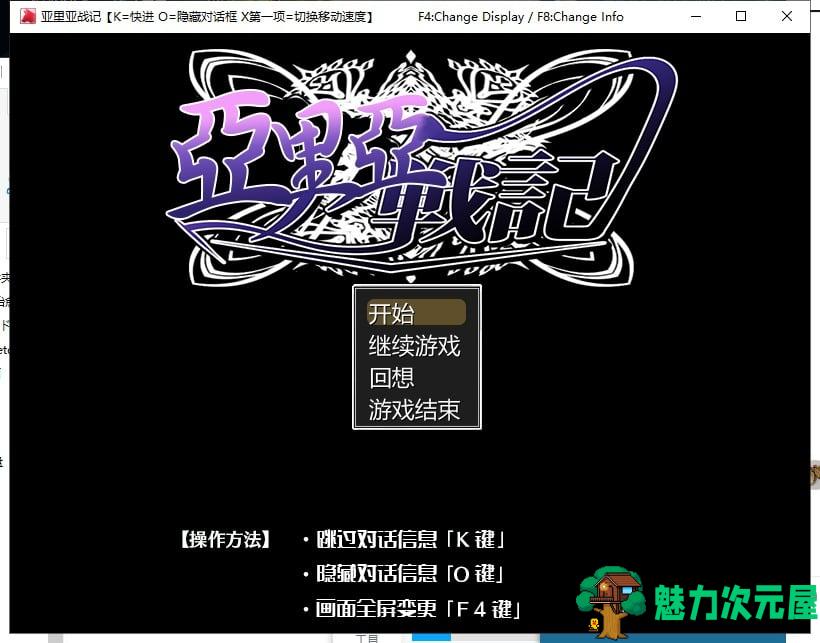Minimize the 亚里亚战记 game window
Image resolution: width=820 pixels, height=643 pixels.
(696, 16)
